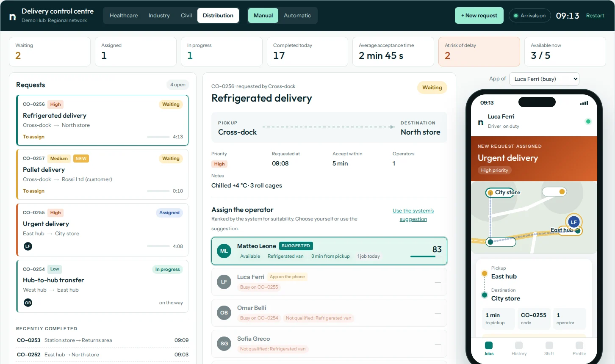
Task: Click the New request button
Action: pyautogui.click(x=479, y=16)
